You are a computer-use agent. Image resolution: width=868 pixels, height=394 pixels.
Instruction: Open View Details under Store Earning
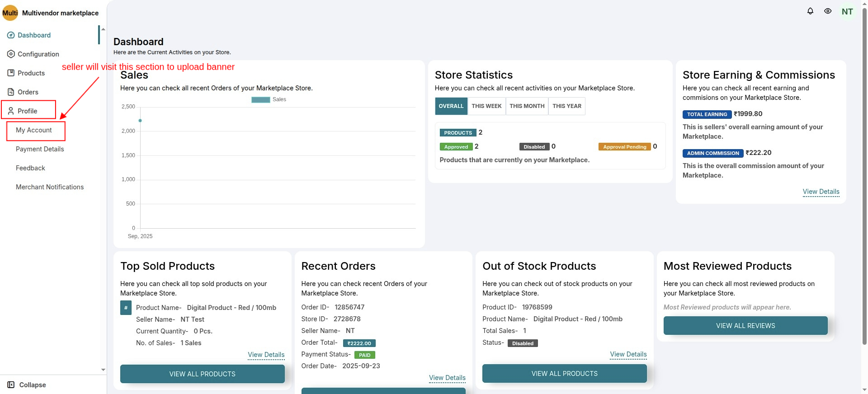(821, 192)
